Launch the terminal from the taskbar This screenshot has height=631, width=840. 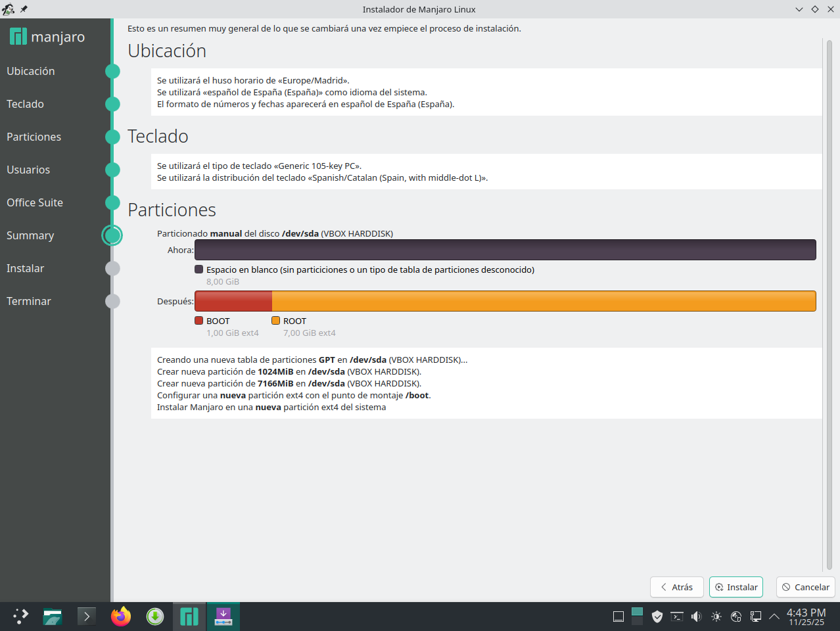click(x=87, y=617)
